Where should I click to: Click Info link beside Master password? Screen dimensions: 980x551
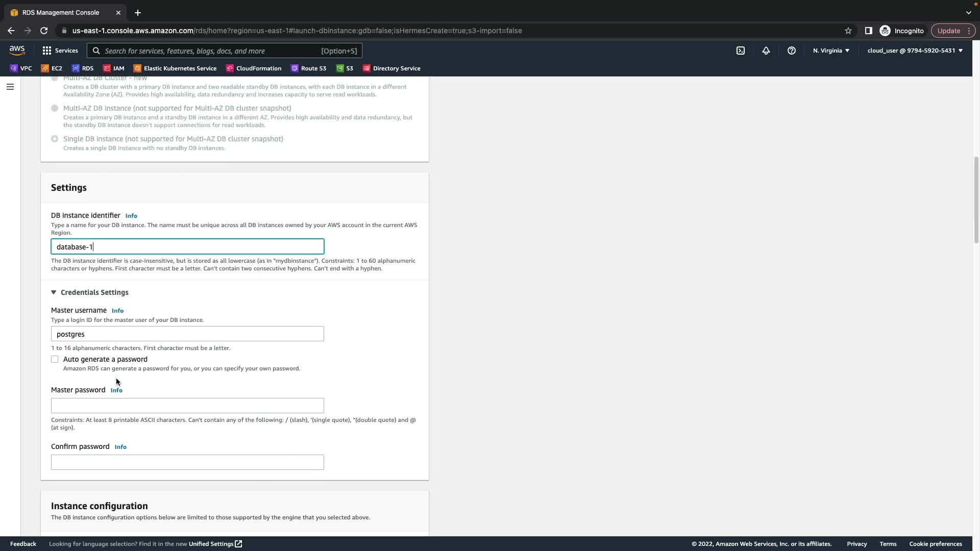point(116,390)
